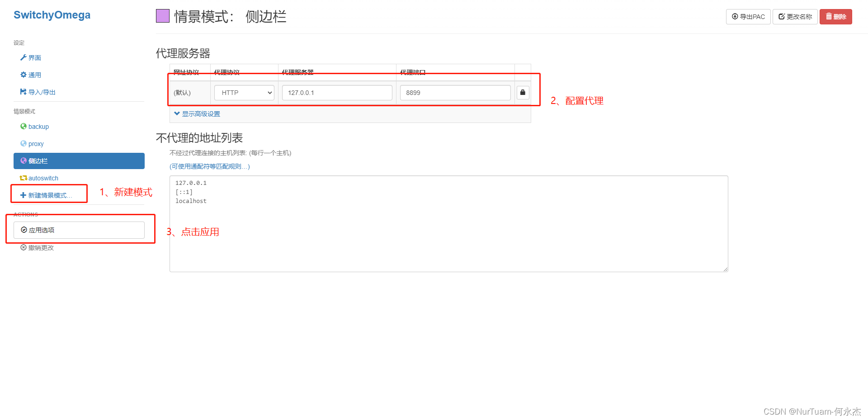This screenshot has height=420, width=868.
Task: Click the [::1] line in bypass list
Action: pyautogui.click(x=184, y=192)
